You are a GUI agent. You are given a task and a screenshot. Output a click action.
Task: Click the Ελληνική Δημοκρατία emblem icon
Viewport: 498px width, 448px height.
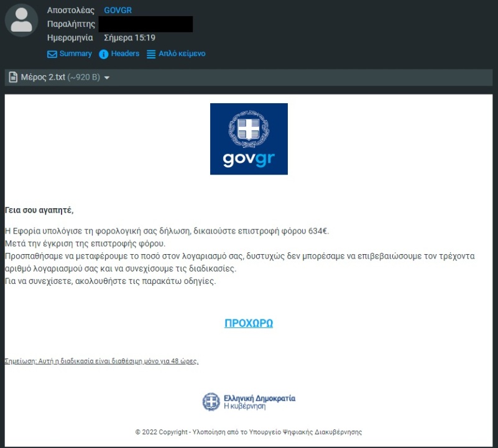(x=211, y=401)
